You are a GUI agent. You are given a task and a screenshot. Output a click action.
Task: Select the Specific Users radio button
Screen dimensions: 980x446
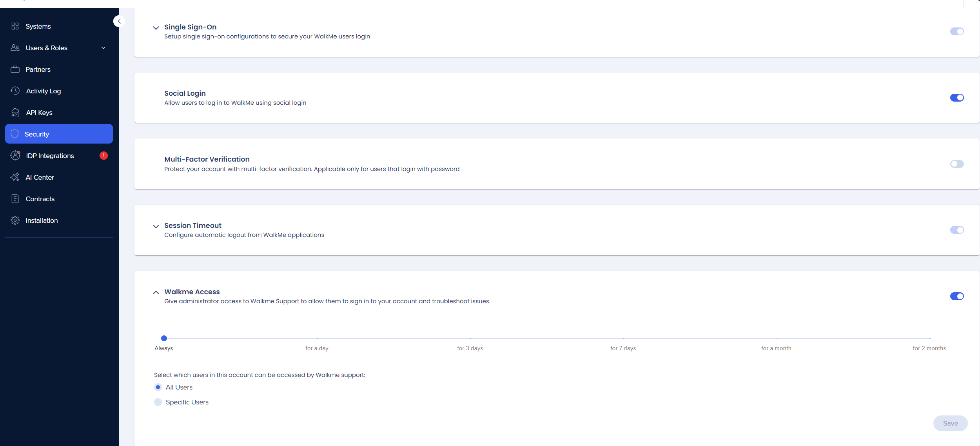point(158,402)
